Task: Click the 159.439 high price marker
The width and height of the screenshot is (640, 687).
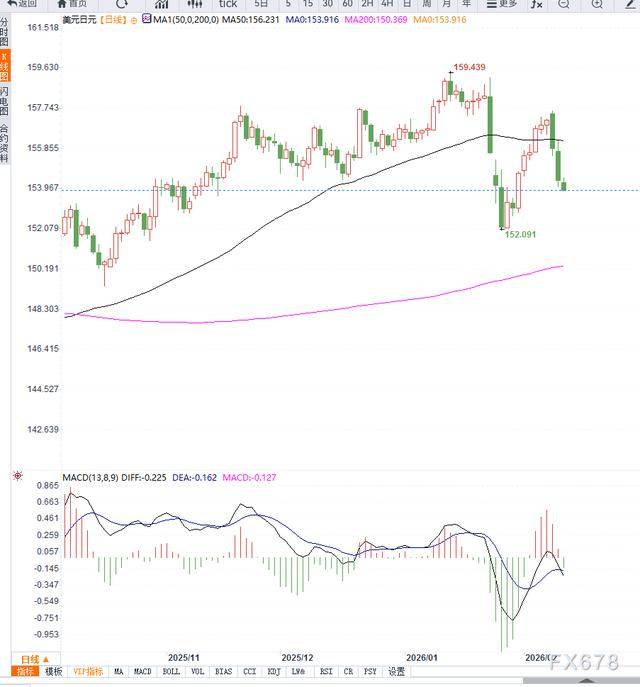Action: 469,67
